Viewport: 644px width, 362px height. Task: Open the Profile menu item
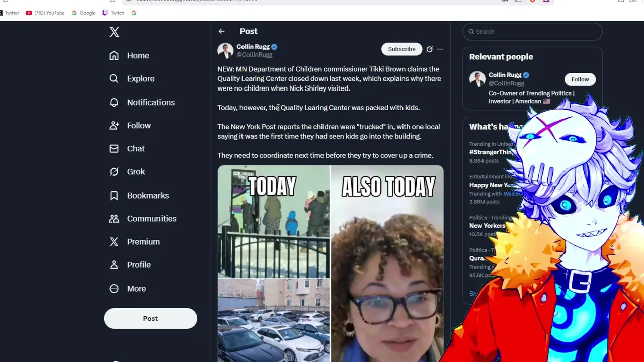pyautogui.click(x=130, y=264)
